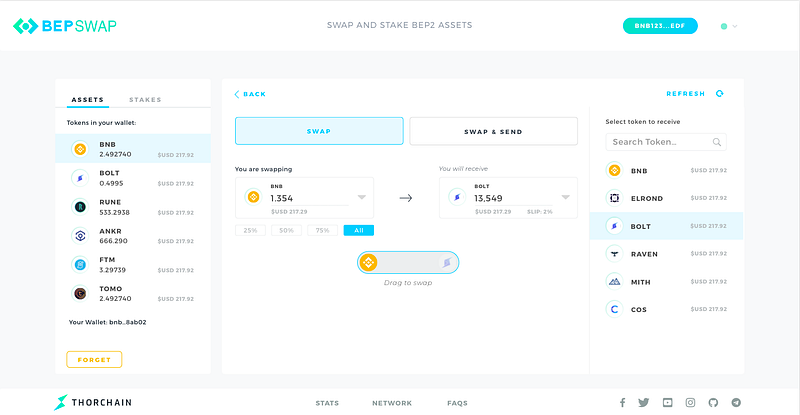Go BACK using the back link

point(250,94)
